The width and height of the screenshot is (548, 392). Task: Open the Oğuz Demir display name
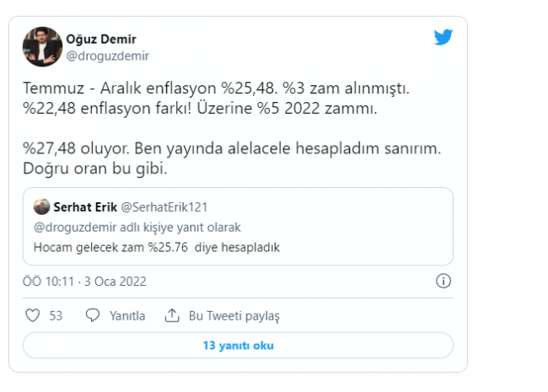99,39
